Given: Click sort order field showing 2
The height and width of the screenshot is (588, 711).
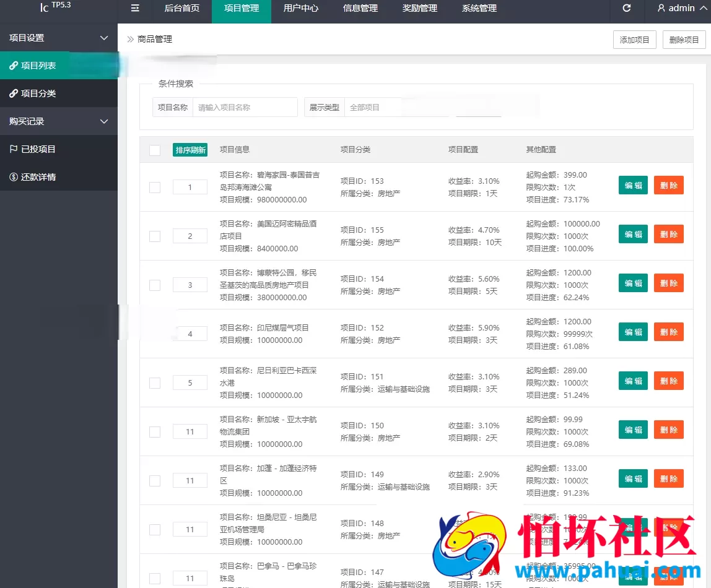Looking at the screenshot, I should [x=190, y=236].
